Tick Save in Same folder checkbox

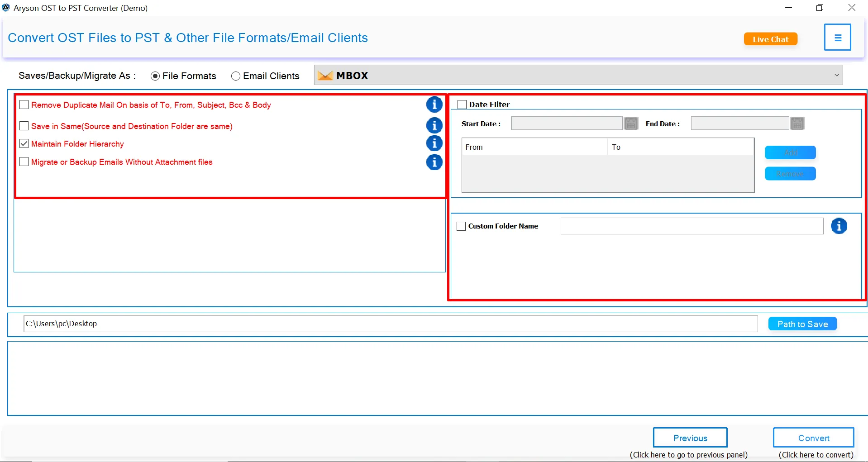click(24, 126)
